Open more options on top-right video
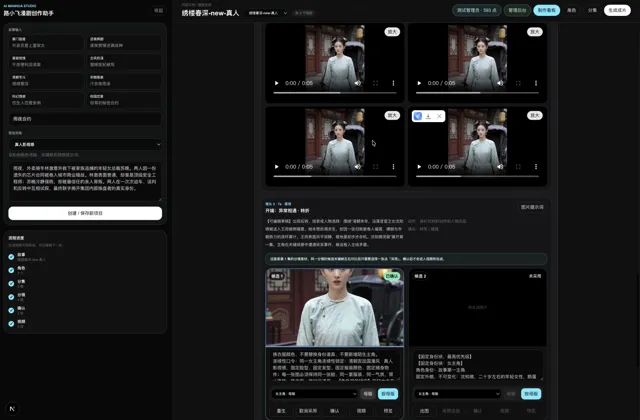This screenshot has width=640, height=420. (x=536, y=83)
